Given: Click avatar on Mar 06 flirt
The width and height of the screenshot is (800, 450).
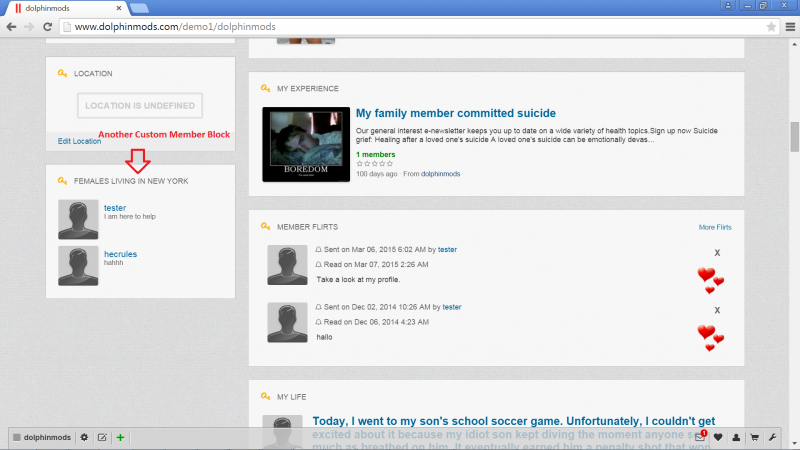Looking at the screenshot, I should (x=287, y=265).
